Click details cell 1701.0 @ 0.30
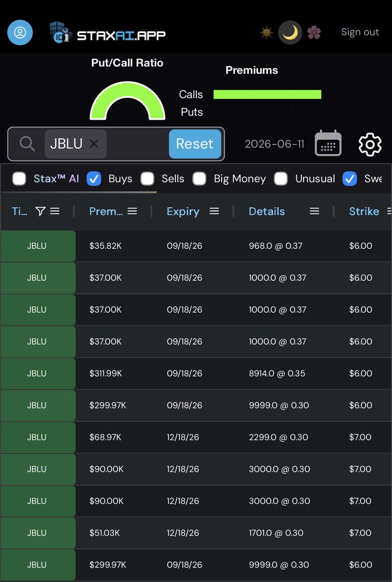The height and width of the screenshot is (582, 392). [x=276, y=533]
